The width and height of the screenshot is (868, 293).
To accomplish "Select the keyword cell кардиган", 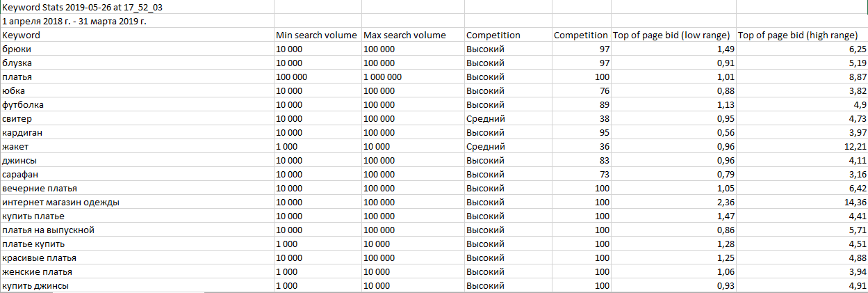I will point(137,132).
